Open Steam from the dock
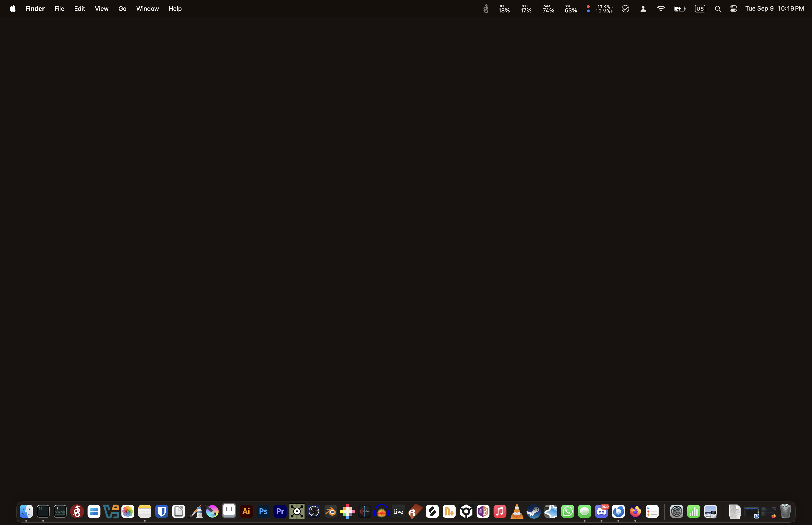Viewport: 812px width, 525px height. point(534,511)
